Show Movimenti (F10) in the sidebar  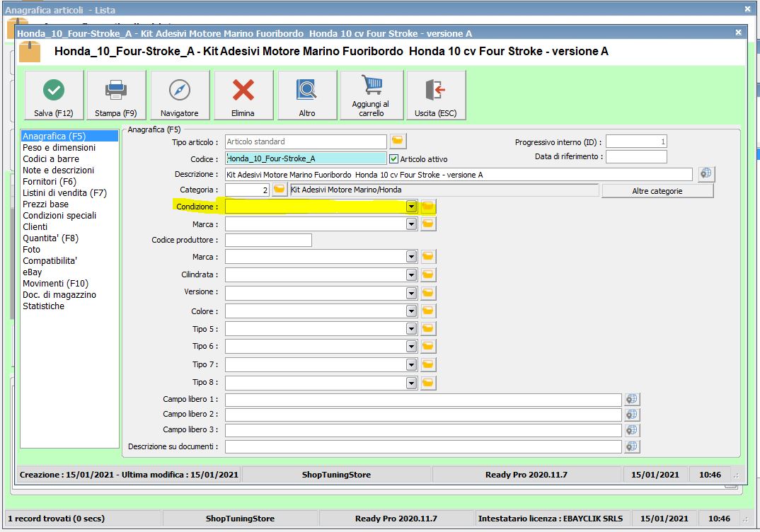pyautogui.click(x=55, y=283)
